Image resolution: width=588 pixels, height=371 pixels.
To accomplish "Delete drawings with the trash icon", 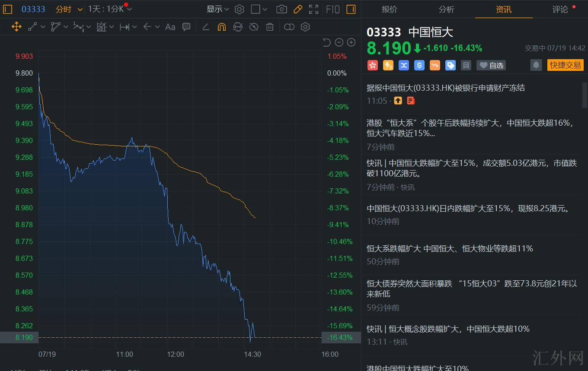I will coord(270,27).
